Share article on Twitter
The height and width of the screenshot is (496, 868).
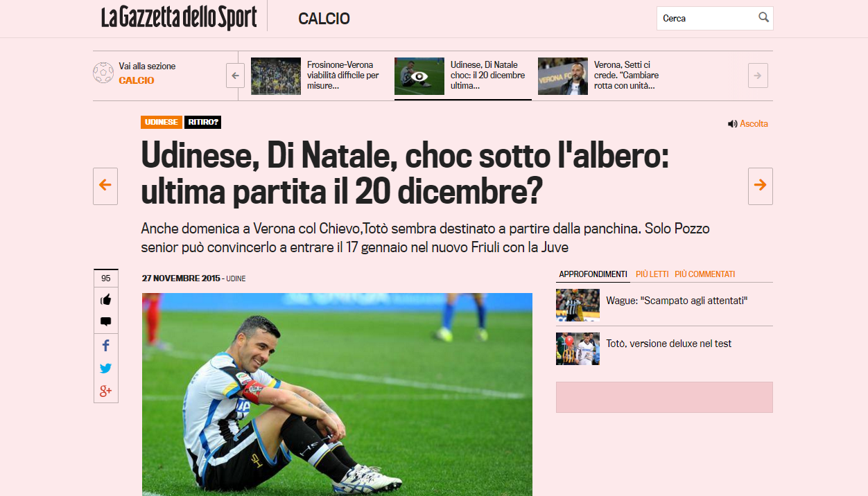(105, 369)
